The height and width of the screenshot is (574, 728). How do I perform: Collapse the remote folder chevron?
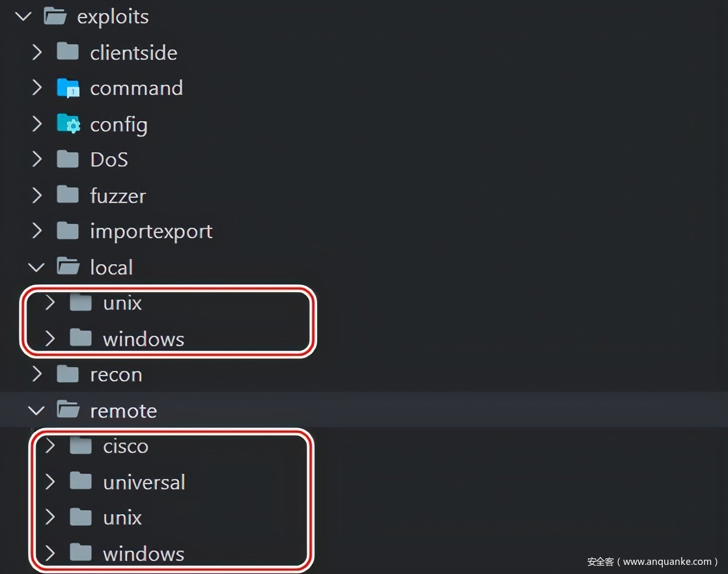pos(37,410)
